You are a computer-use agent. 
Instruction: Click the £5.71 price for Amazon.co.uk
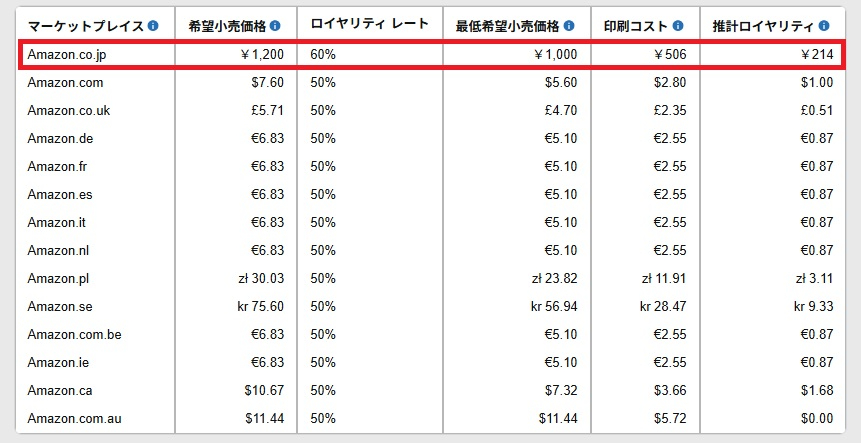point(267,110)
